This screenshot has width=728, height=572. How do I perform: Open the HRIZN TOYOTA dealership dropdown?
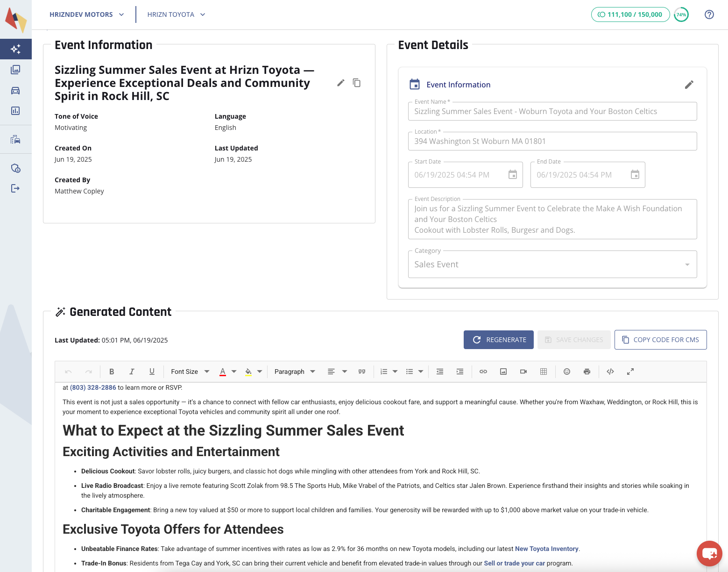[x=177, y=14]
